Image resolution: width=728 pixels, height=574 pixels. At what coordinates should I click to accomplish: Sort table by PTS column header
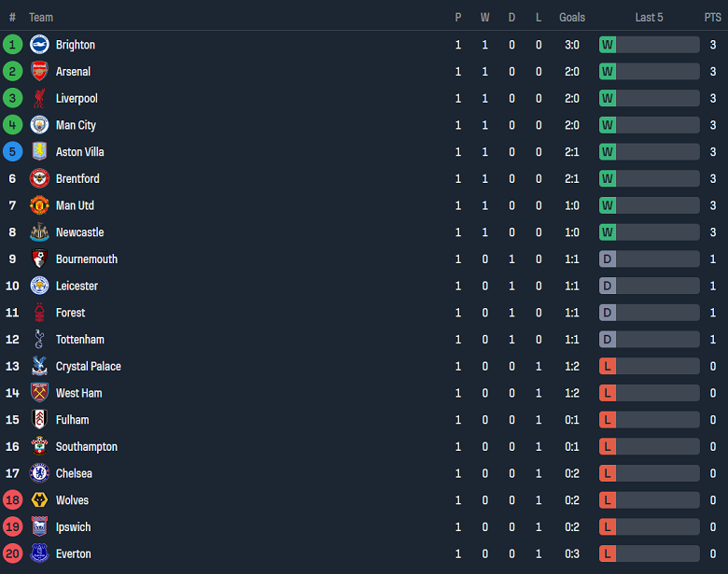[713, 18]
